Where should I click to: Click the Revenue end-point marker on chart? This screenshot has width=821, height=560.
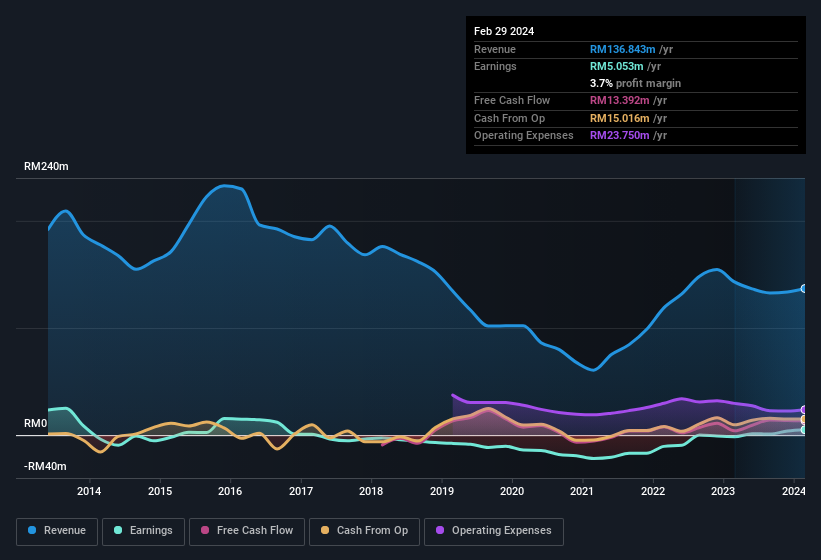point(803,288)
